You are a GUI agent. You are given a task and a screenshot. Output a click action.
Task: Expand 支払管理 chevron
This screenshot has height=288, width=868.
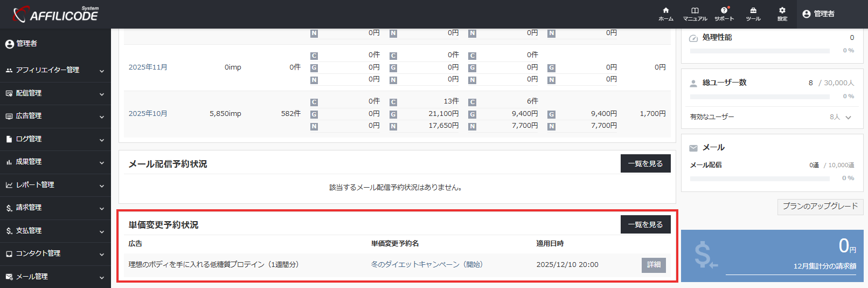pos(102,231)
